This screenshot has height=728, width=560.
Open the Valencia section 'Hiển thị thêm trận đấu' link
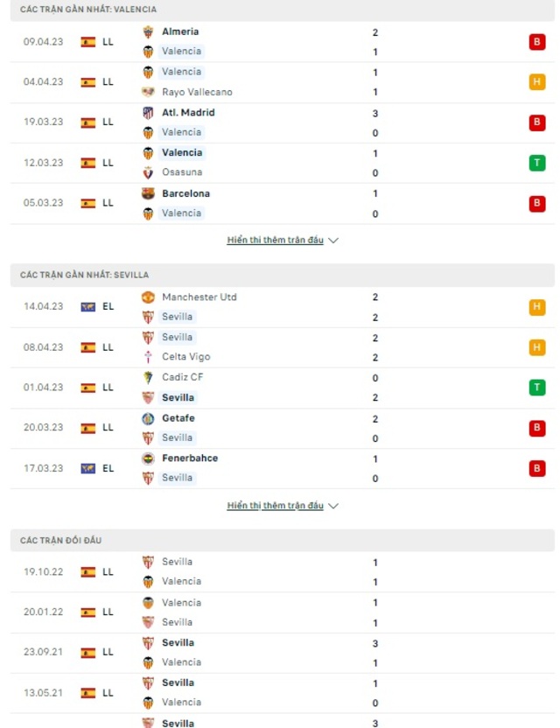(x=275, y=240)
